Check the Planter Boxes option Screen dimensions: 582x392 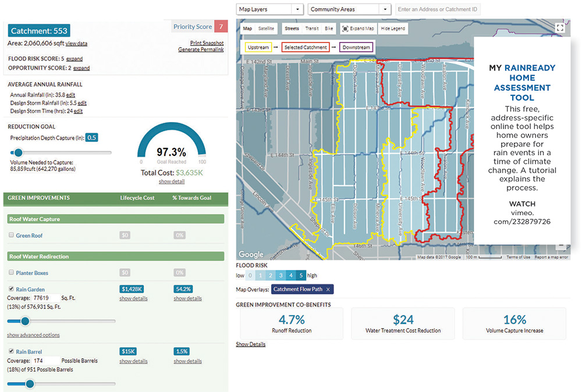pos(11,273)
